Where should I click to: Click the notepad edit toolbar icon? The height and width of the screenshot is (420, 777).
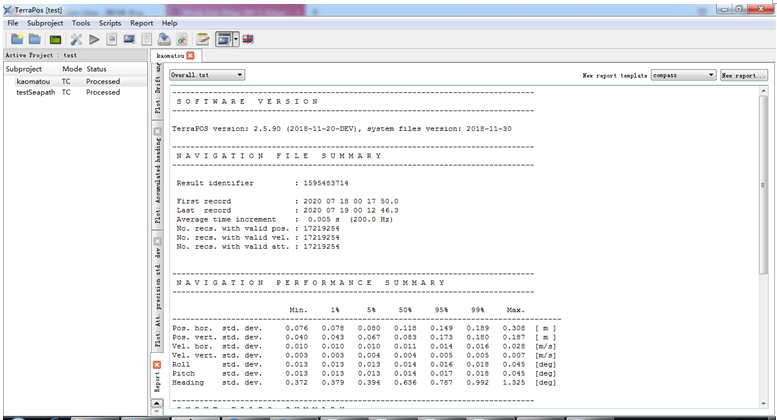coord(202,39)
